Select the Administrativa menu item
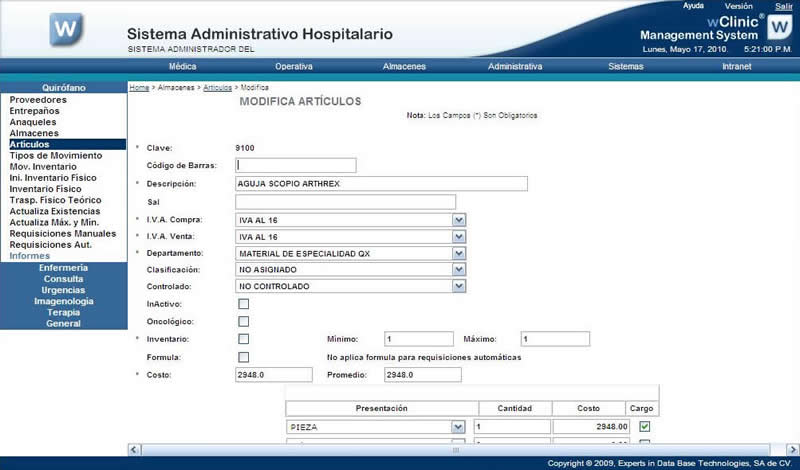Image resolution: width=800 pixels, height=470 pixels. click(x=515, y=67)
